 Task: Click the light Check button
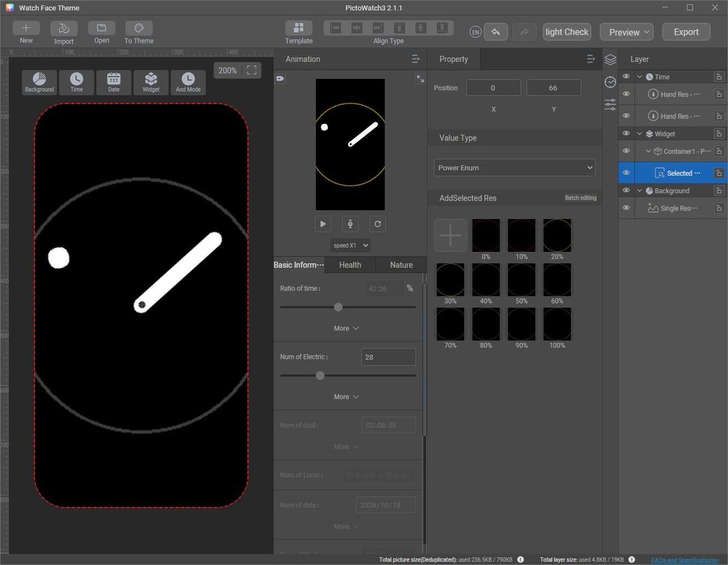pos(567,32)
